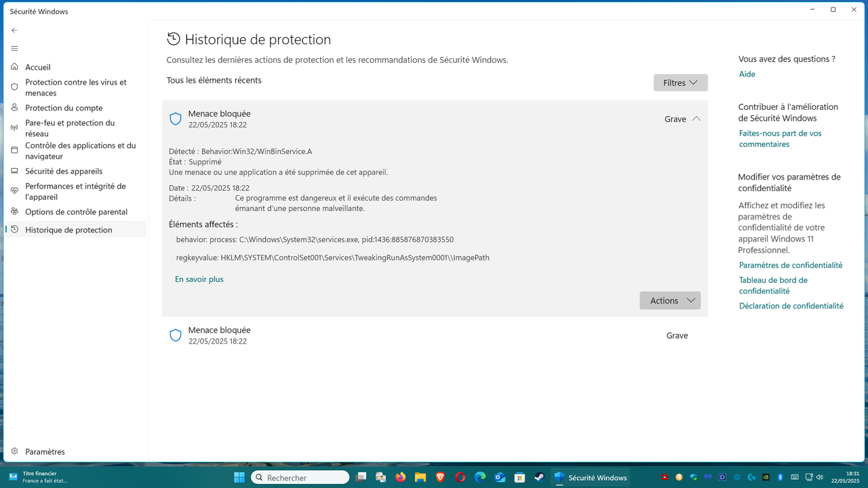Follow the En savoir plus link
This screenshot has height=488, width=868.
[199, 279]
